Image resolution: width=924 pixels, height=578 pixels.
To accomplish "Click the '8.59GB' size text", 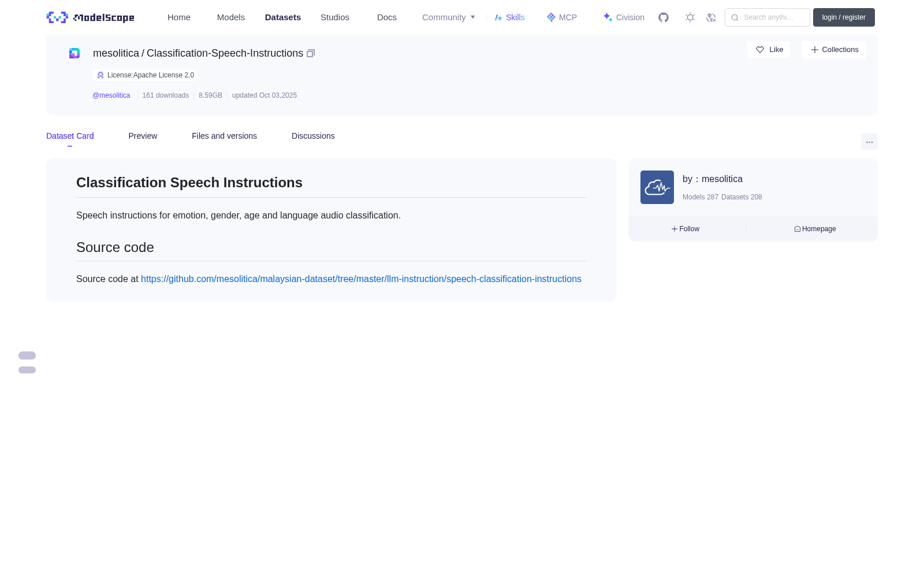I will coord(210,95).
